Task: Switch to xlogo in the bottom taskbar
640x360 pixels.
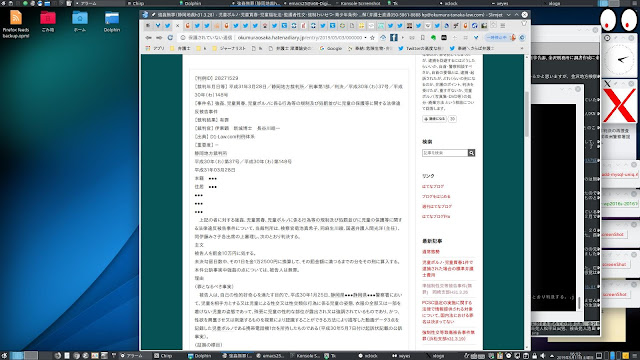Action: [x=435, y=356]
